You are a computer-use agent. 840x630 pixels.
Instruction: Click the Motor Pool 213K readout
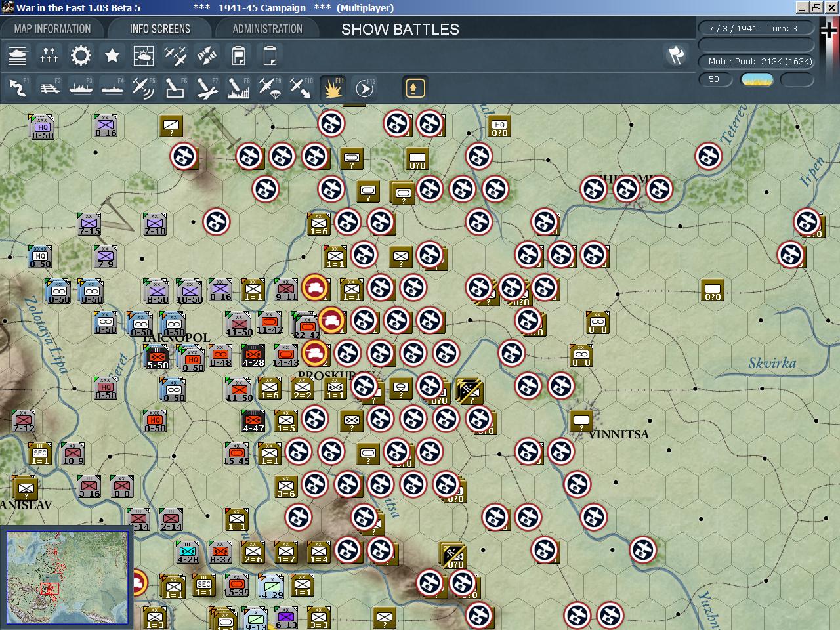pos(755,61)
